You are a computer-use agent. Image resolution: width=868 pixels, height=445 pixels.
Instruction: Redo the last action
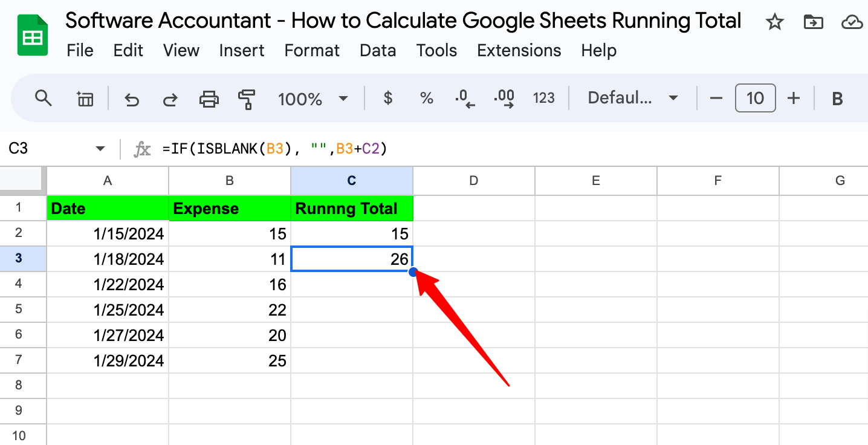pos(170,99)
